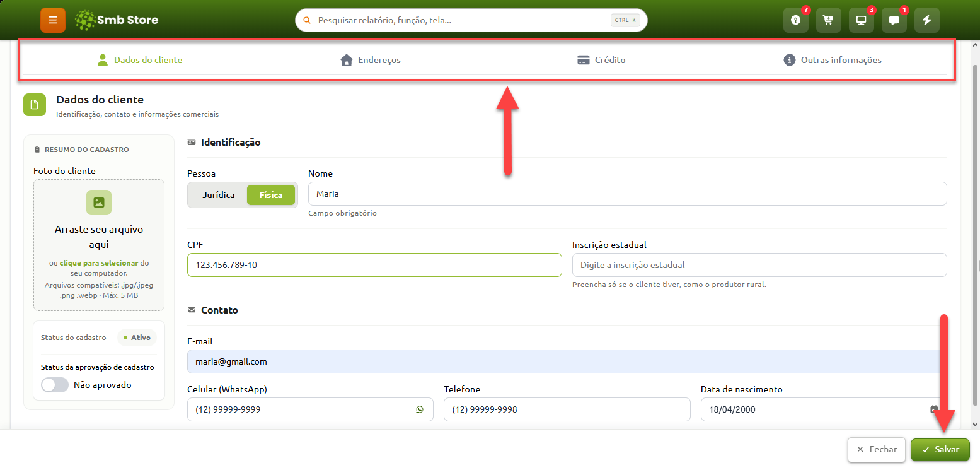Click the 'clique para selecionar' upload link
Image resolution: width=980 pixels, height=470 pixels.
[x=99, y=263]
